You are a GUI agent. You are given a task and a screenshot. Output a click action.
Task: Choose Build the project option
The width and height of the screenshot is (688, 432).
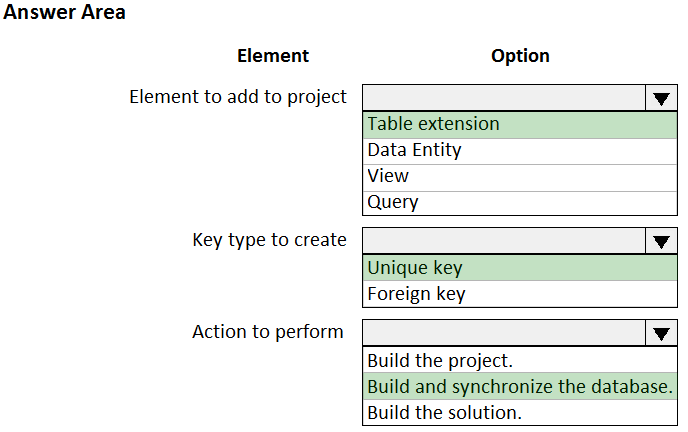(440, 360)
